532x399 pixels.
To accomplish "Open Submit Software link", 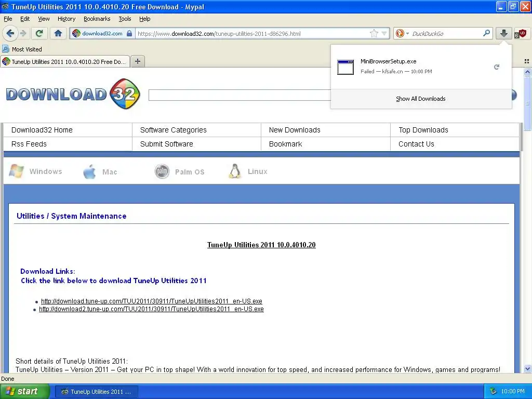I will click(x=166, y=144).
